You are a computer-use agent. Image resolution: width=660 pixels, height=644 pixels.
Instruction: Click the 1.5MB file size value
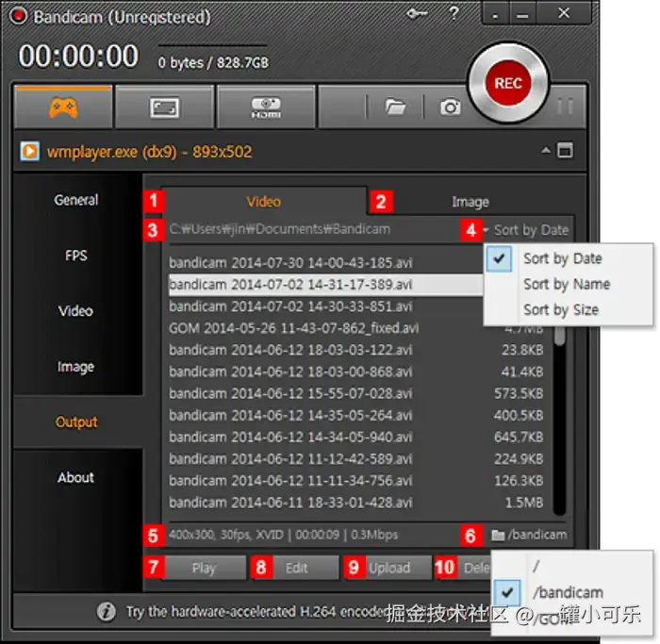tap(524, 503)
